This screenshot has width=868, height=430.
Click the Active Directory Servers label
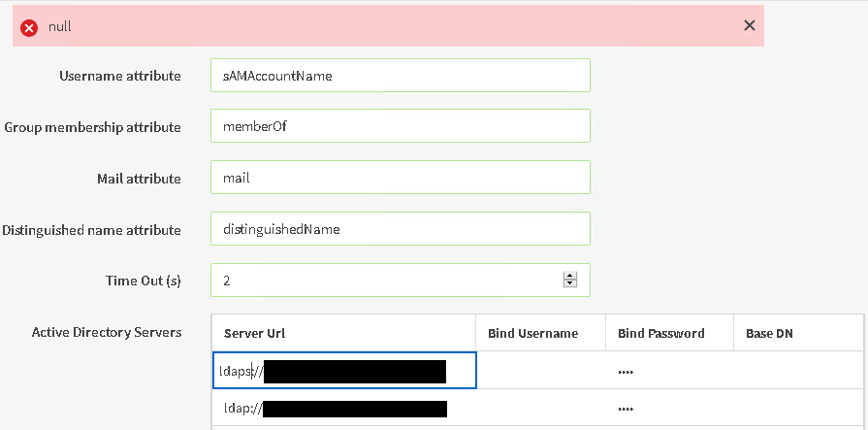pyautogui.click(x=107, y=332)
